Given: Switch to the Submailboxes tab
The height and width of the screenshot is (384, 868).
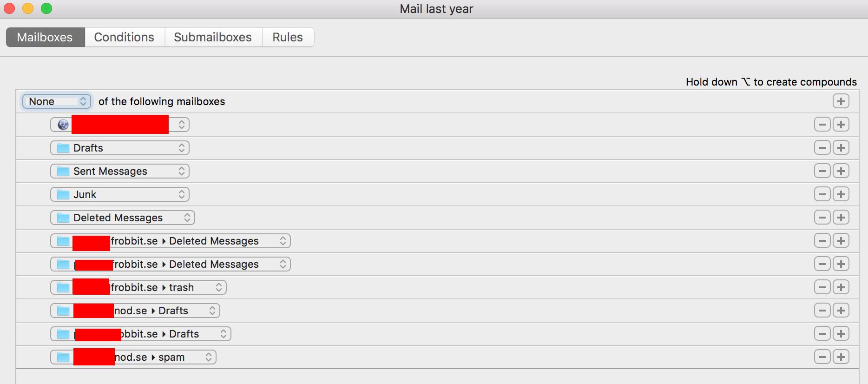Looking at the screenshot, I should click(213, 37).
